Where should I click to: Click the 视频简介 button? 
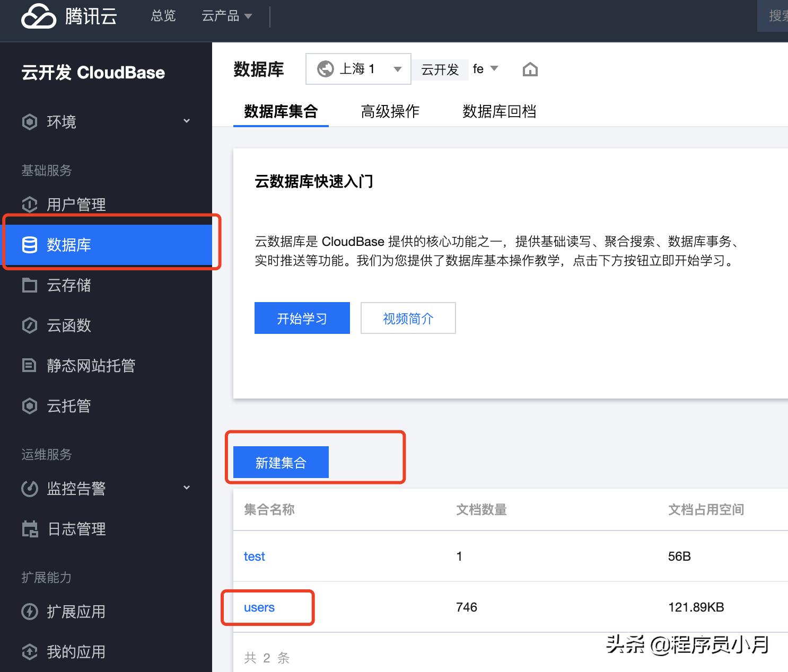408,318
